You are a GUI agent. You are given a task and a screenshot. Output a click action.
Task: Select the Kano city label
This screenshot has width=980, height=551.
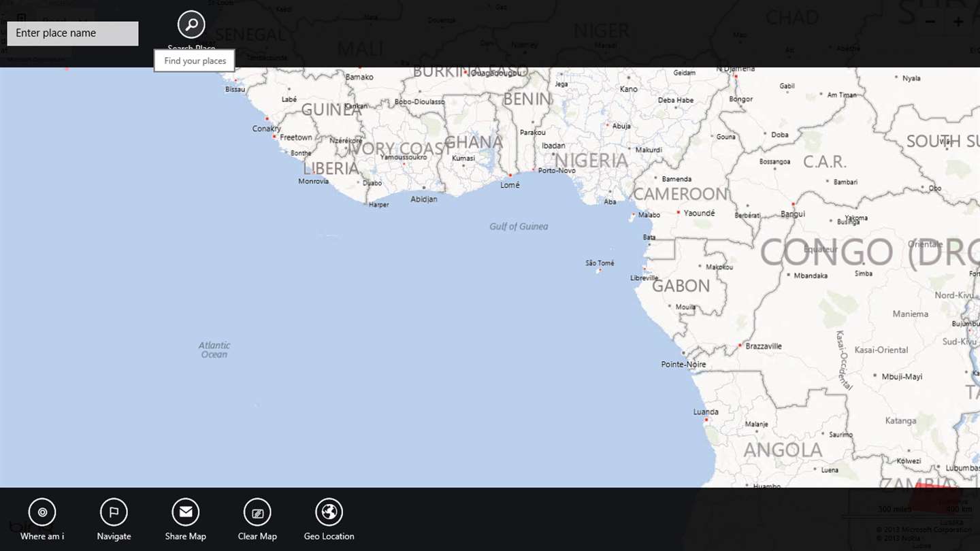[x=629, y=89]
